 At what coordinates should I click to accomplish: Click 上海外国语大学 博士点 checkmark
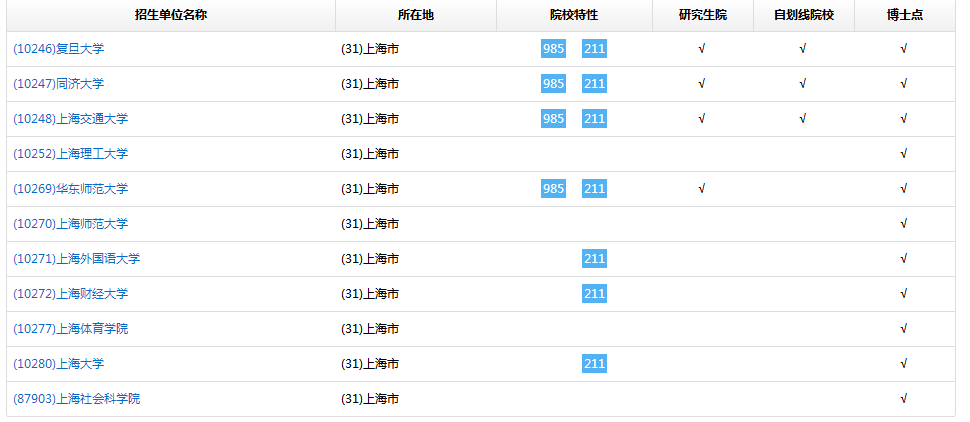(904, 259)
